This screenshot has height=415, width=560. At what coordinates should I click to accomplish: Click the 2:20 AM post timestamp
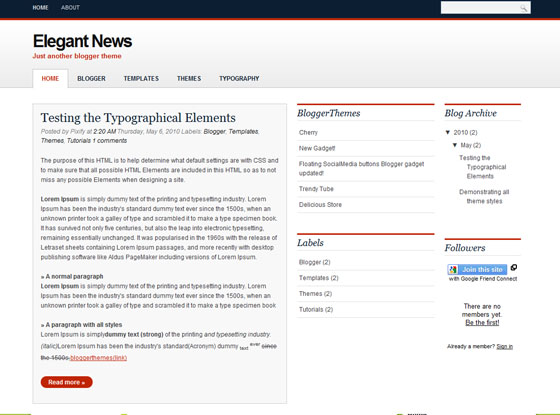click(104, 131)
